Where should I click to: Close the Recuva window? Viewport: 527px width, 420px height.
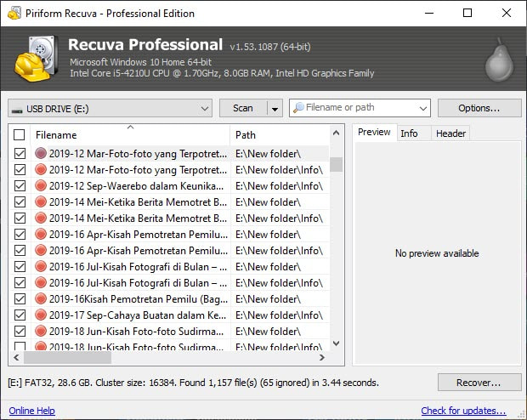(x=507, y=13)
